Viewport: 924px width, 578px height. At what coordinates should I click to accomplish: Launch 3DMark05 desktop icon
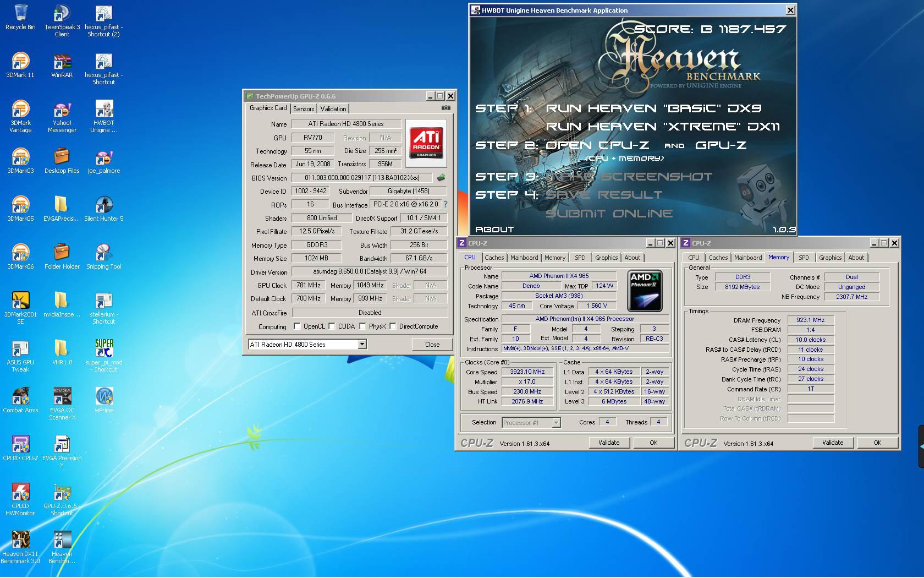tap(20, 209)
